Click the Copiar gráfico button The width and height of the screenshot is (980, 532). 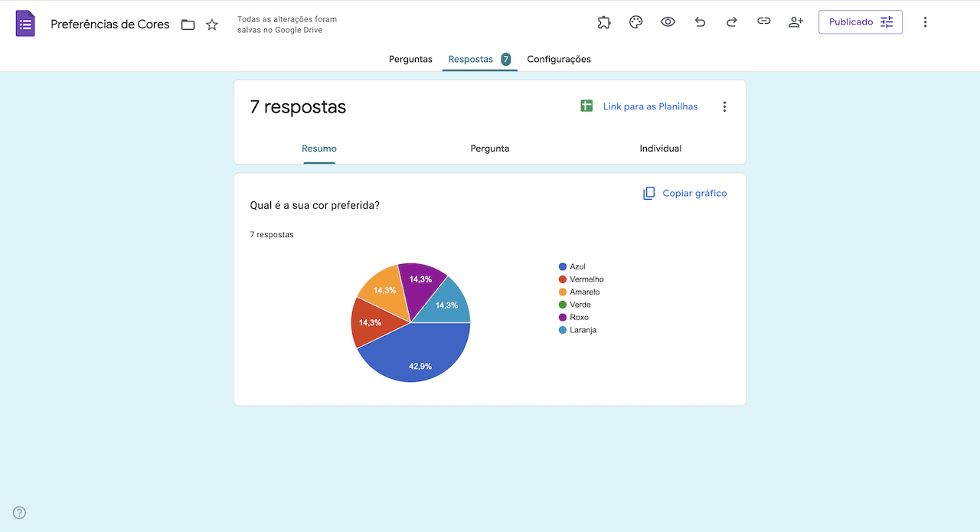click(x=685, y=194)
